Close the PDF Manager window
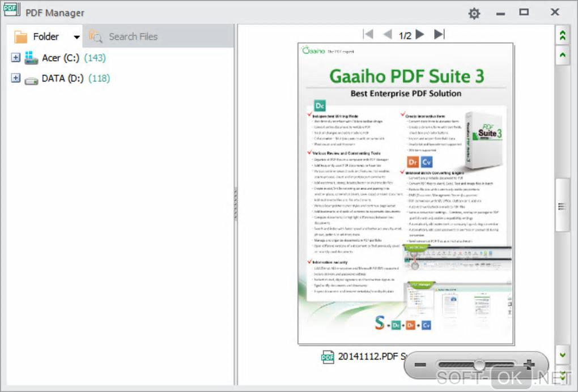This screenshot has width=578, height=392. click(555, 12)
